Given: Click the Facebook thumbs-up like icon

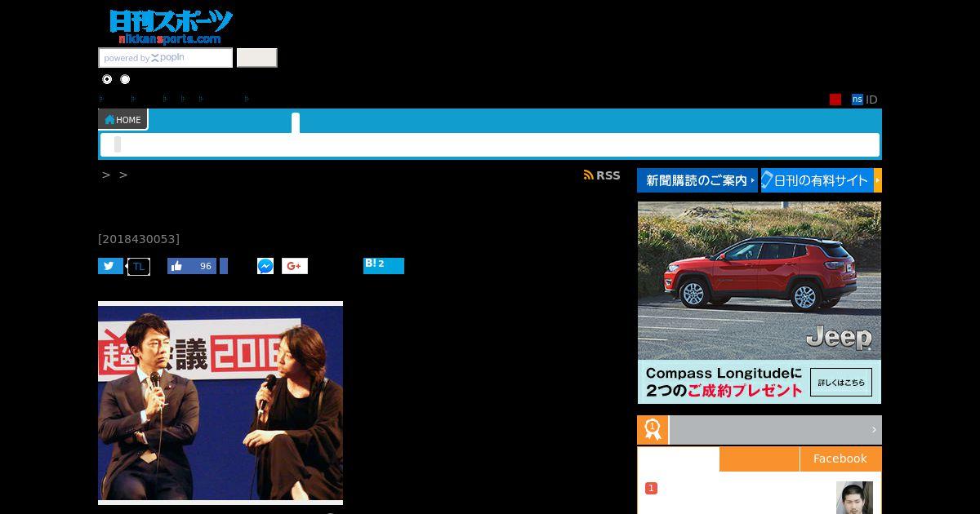Looking at the screenshot, I should point(177,266).
